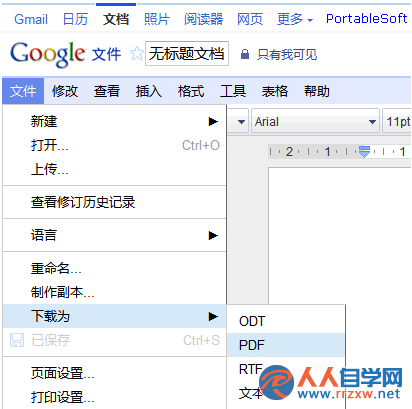Choose 上传... from the file menu
This screenshot has width=412, height=409.
click(114, 169)
